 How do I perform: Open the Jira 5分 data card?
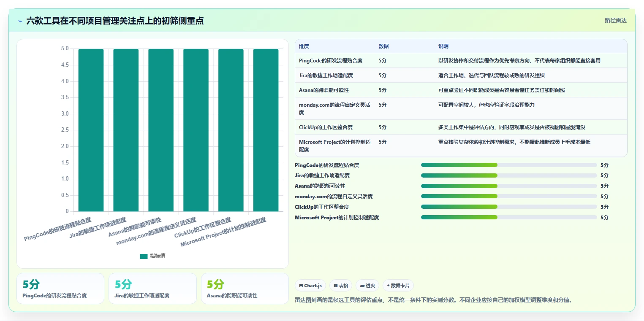[152, 289]
